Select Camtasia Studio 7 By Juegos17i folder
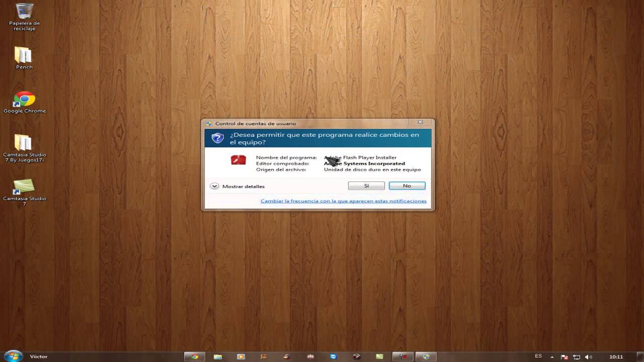644x362 pixels. coord(24,148)
